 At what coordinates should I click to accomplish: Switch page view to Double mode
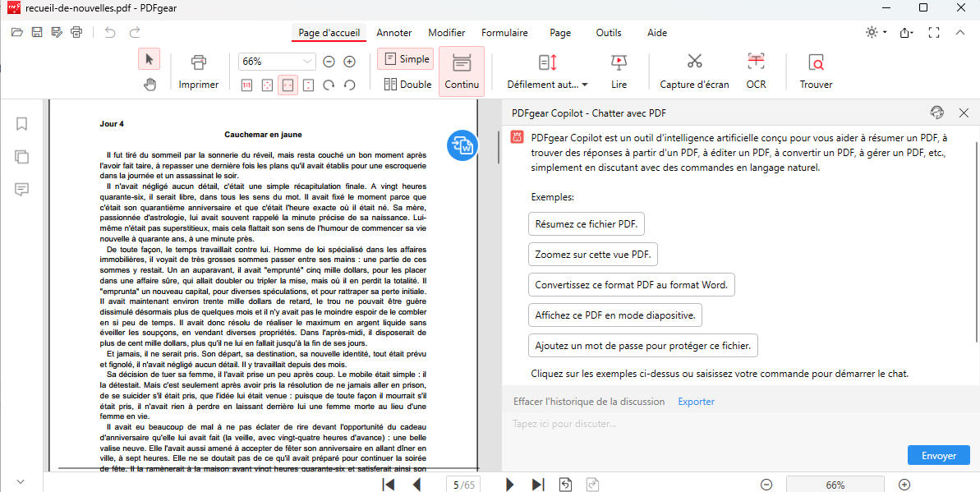pyautogui.click(x=407, y=83)
